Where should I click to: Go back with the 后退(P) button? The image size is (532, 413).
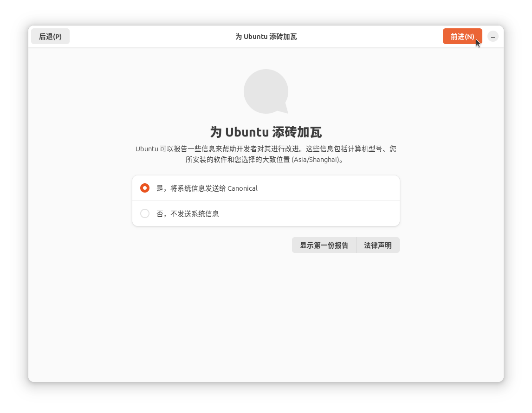50,36
